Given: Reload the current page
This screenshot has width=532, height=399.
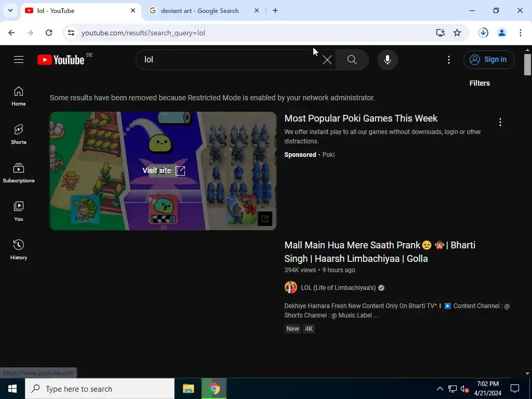Looking at the screenshot, I should point(49,33).
